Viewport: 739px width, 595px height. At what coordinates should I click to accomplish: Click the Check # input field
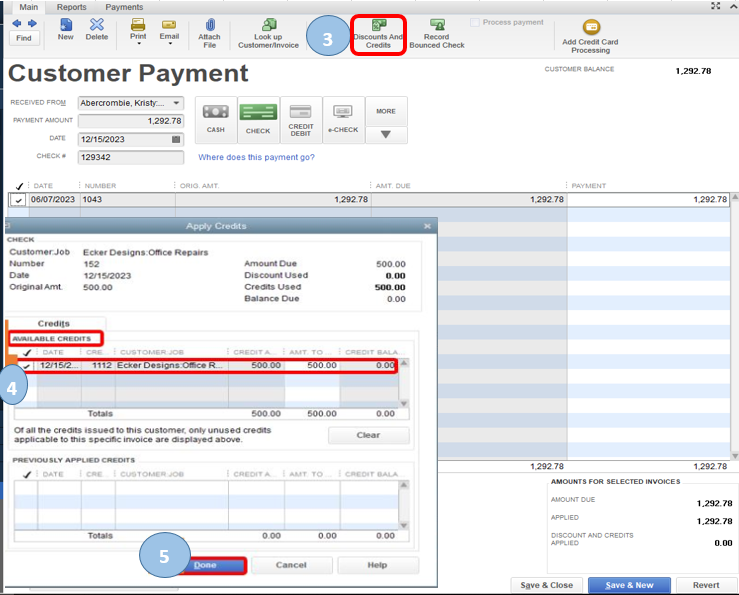pos(130,157)
